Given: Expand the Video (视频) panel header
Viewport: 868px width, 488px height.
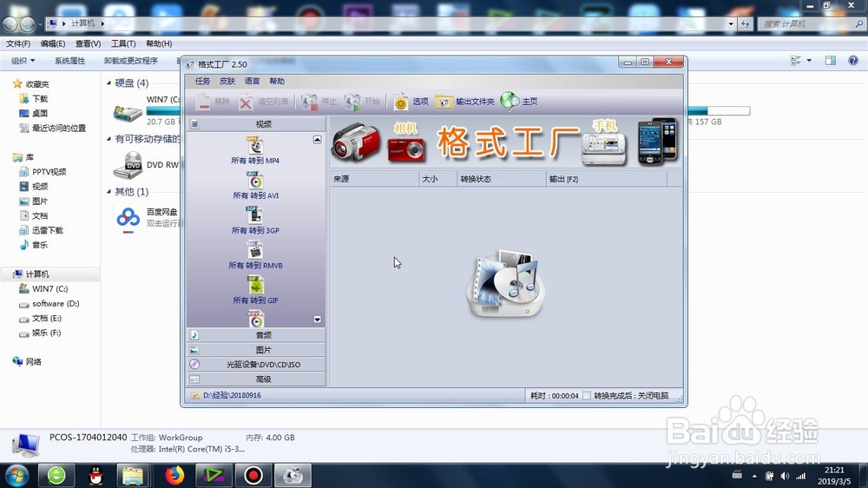Looking at the screenshot, I should 257,124.
